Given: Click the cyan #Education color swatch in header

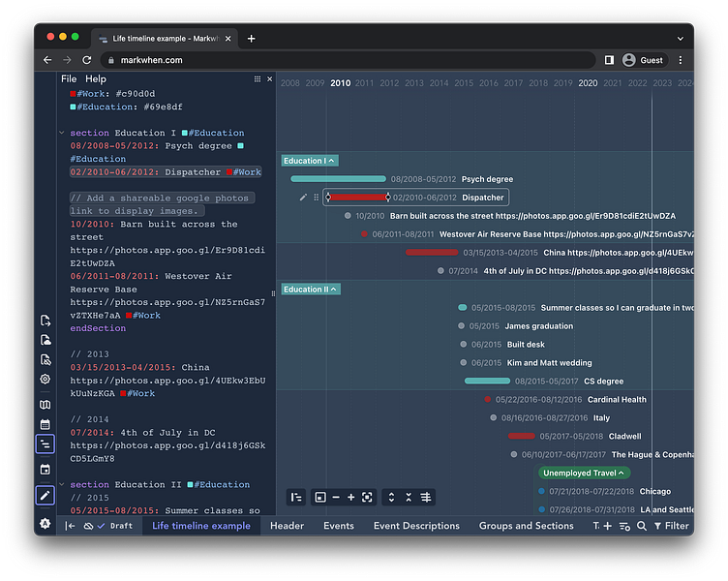Looking at the screenshot, I should click(73, 107).
